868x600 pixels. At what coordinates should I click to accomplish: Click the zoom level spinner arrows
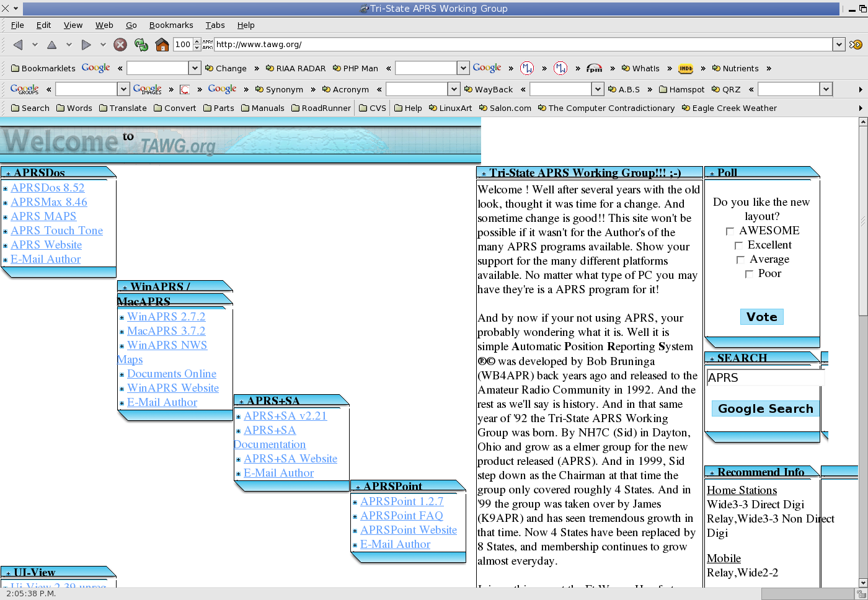pos(197,45)
